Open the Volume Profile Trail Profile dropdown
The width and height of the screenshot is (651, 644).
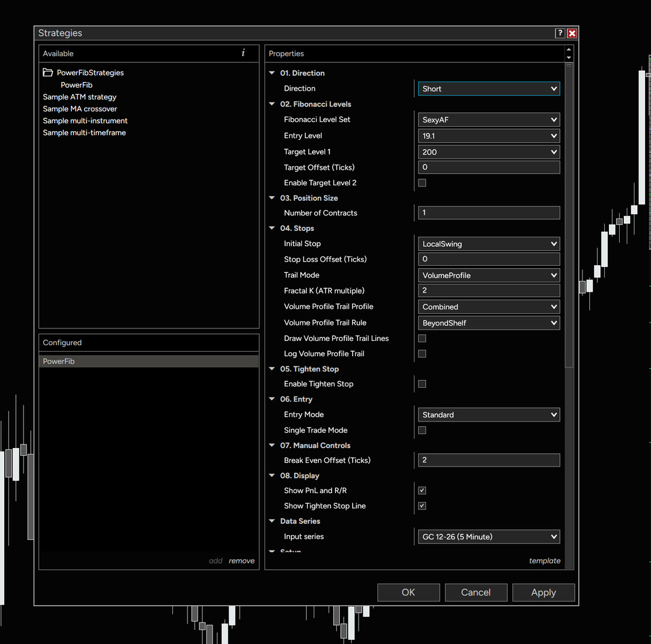tap(489, 307)
